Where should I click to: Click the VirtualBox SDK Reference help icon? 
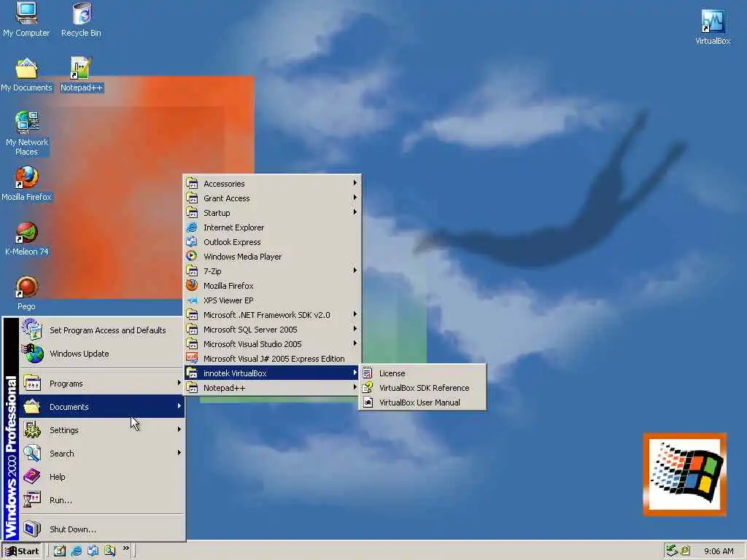[x=368, y=388]
